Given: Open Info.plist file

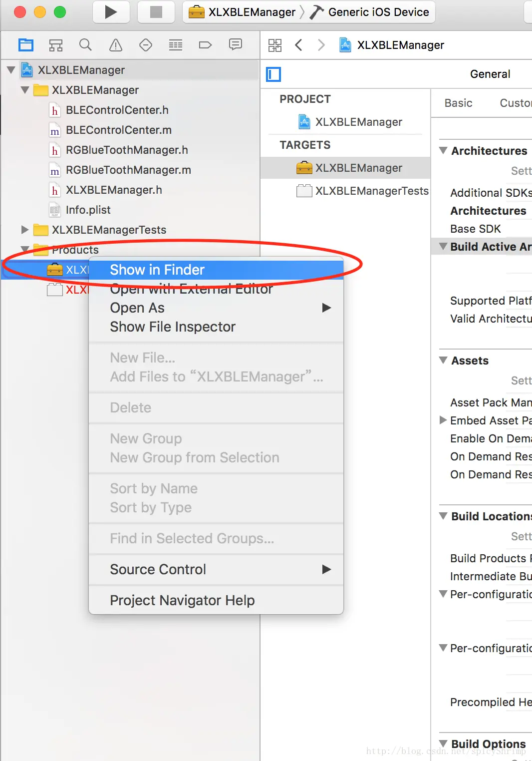Looking at the screenshot, I should [88, 210].
